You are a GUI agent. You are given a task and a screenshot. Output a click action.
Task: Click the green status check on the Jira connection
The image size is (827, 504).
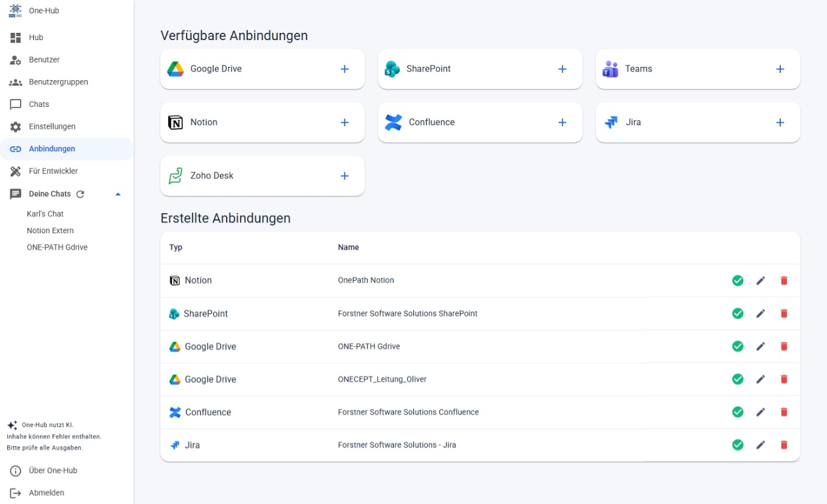coord(737,444)
